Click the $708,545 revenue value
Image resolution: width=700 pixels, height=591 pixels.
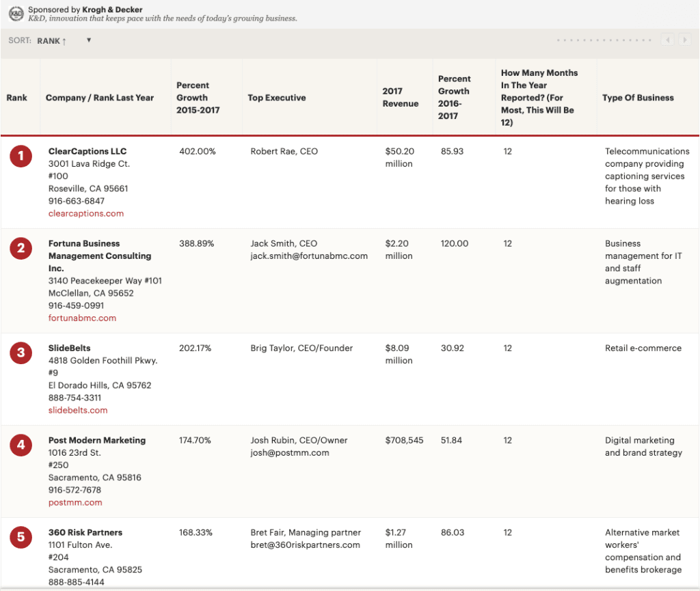[405, 440]
